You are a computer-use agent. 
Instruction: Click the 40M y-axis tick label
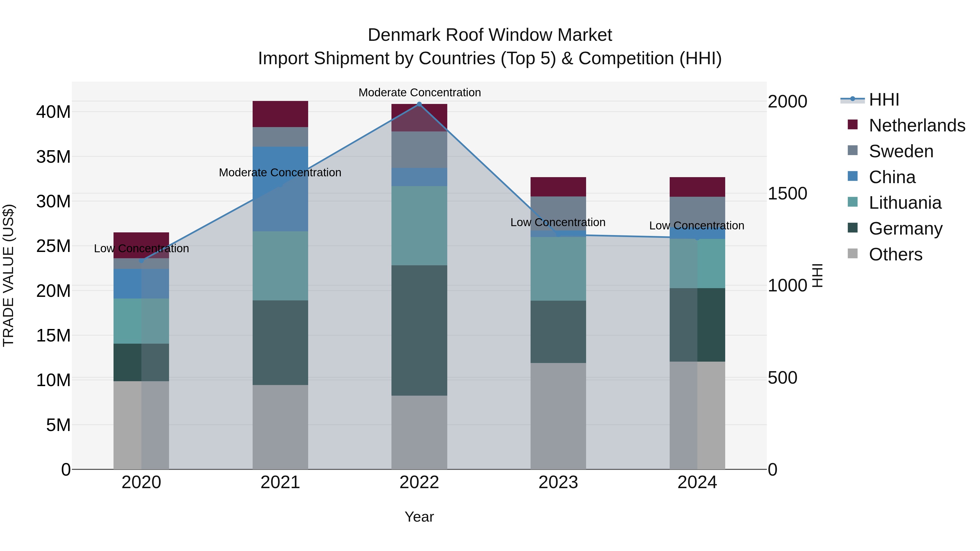[x=53, y=112]
